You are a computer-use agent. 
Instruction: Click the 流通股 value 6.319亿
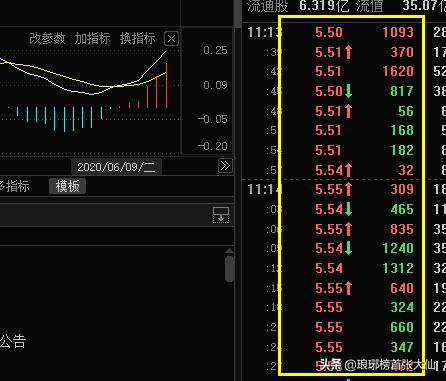point(324,6)
